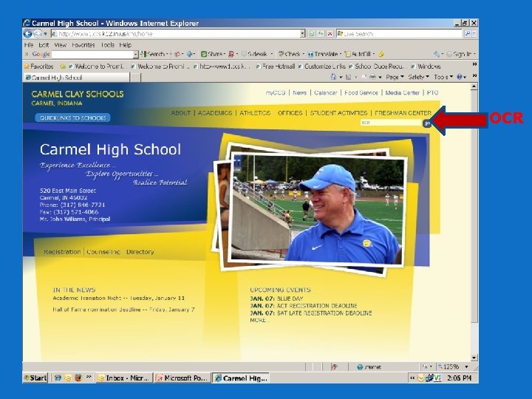The width and height of the screenshot is (532, 399).
Task: Click the address bar URL field
Action: tap(175, 33)
